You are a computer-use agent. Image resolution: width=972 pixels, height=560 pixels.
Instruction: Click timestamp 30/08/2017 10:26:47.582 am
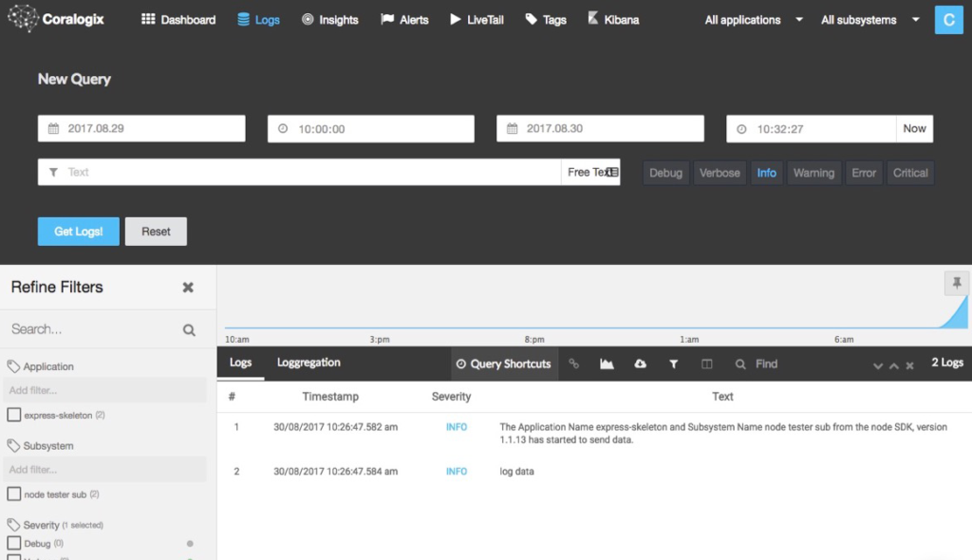point(335,427)
